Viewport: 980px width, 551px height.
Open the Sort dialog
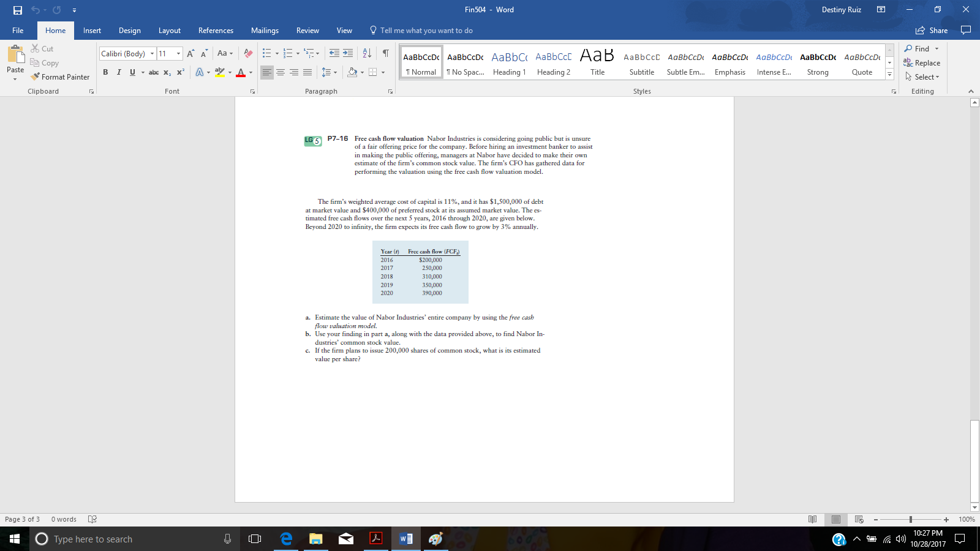(366, 54)
